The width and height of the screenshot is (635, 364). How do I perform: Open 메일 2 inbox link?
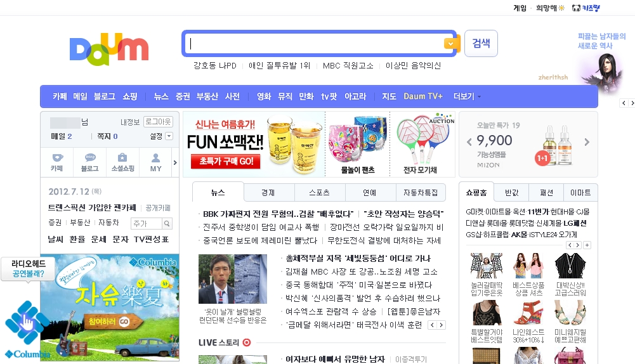pyautogui.click(x=61, y=136)
